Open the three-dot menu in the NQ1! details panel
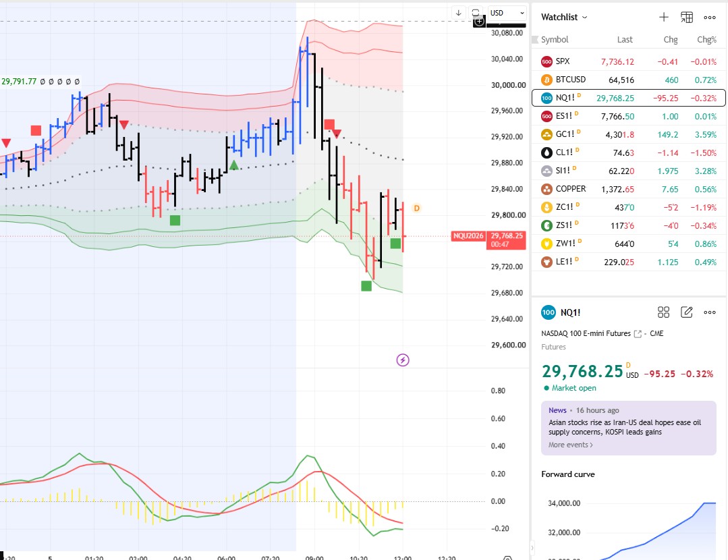This screenshot has height=560, width=728. (709, 312)
